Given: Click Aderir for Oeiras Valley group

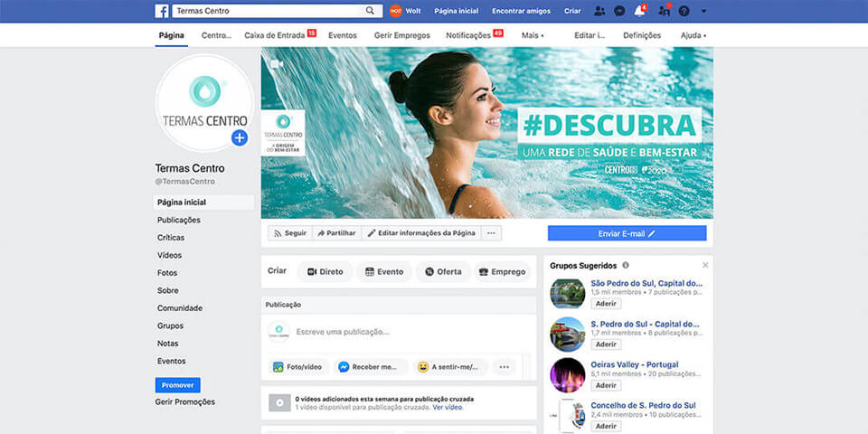Looking at the screenshot, I should click(x=606, y=385).
